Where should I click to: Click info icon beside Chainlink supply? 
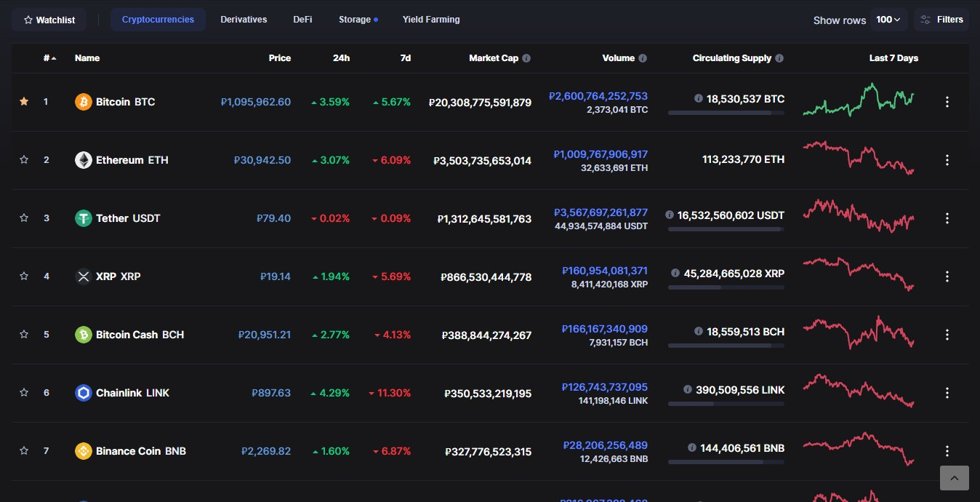coord(688,389)
